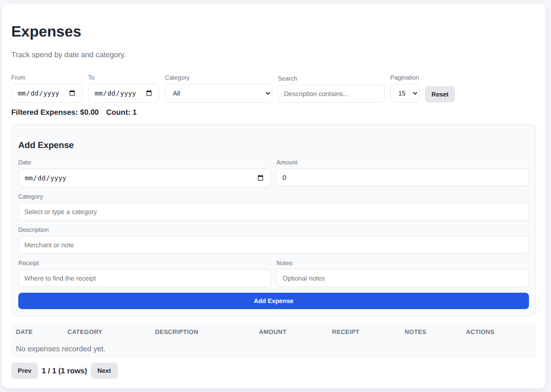The width and height of the screenshot is (551, 392).
Task: Focus the Optional notes field
Action: tap(402, 278)
